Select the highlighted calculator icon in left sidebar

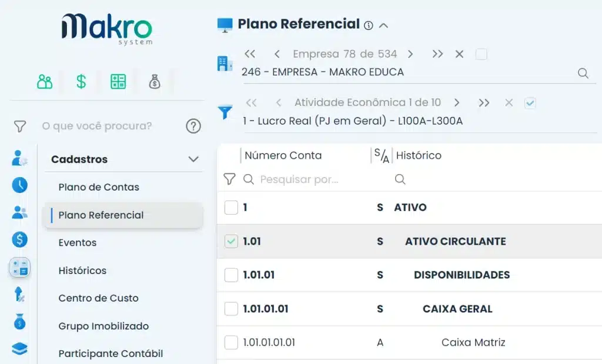(19, 267)
